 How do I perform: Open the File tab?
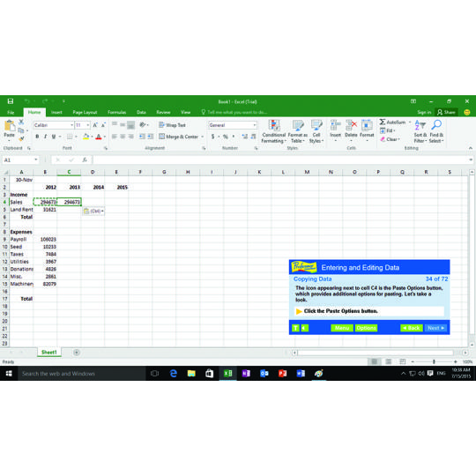tap(11, 112)
